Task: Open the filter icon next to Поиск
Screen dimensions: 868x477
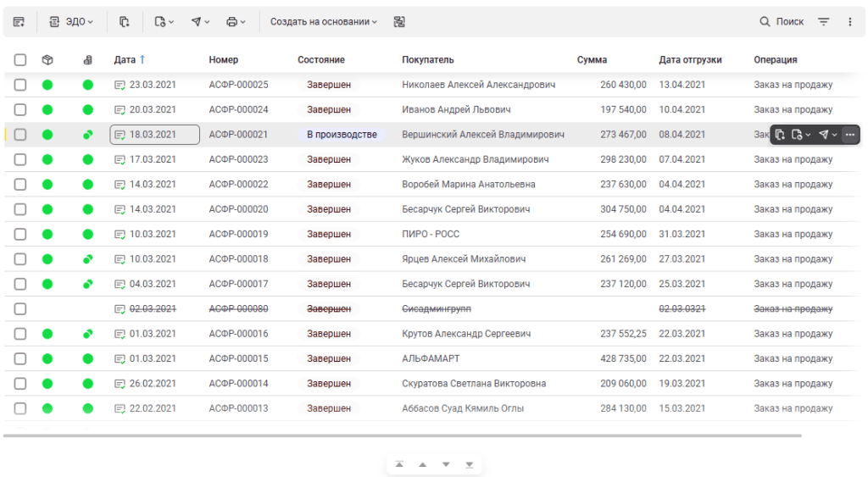Action: point(823,22)
